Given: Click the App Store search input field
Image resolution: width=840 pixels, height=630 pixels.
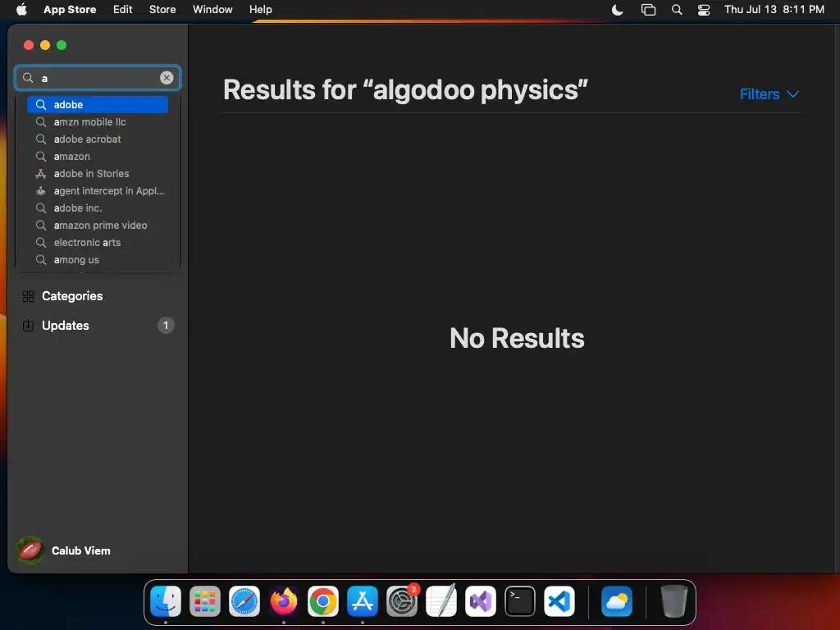Looking at the screenshot, I should (x=98, y=78).
